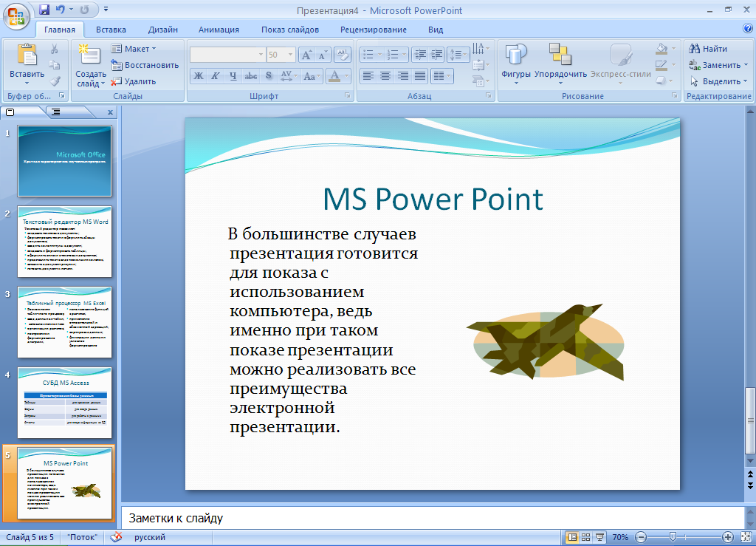This screenshot has height=546, width=756.
Task: Center the text
Action: click(x=385, y=75)
